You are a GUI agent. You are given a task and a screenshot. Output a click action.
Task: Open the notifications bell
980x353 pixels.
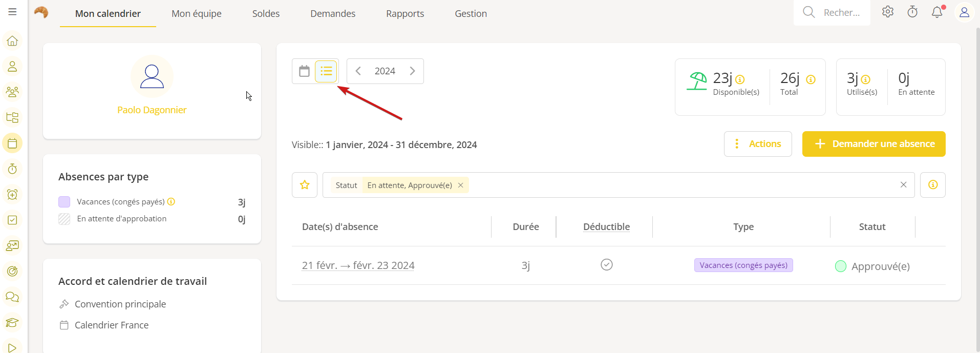937,12
